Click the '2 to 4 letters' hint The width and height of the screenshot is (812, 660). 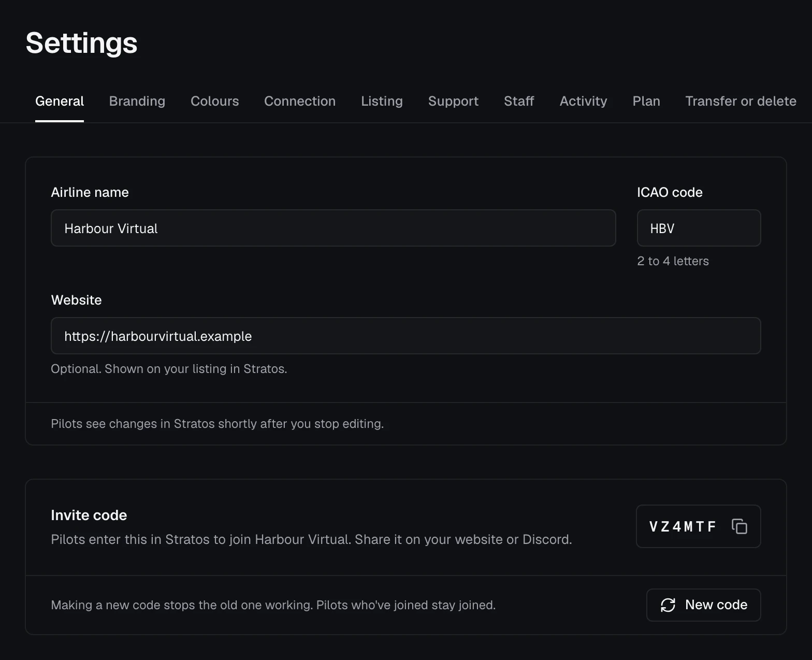[x=673, y=261]
